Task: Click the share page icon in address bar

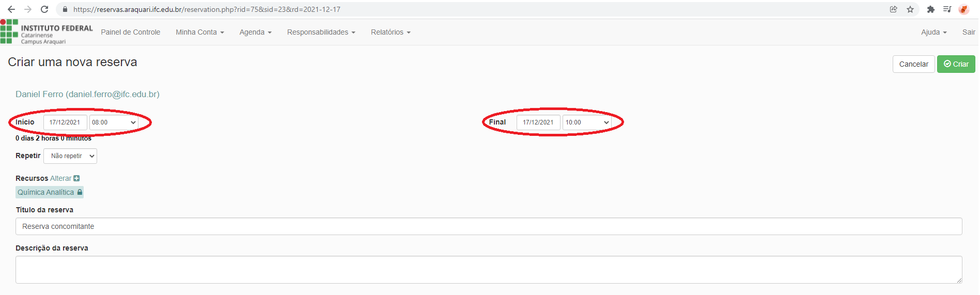Action: tap(893, 9)
